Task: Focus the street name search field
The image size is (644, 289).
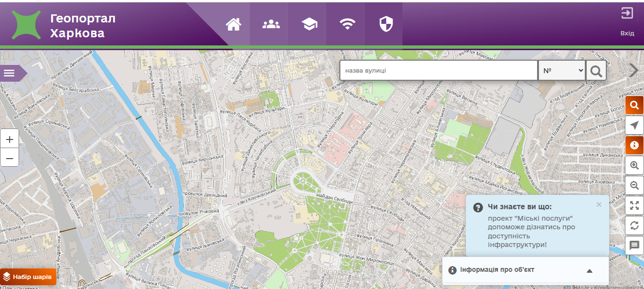Action: pyautogui.click(x=439, y=70)
